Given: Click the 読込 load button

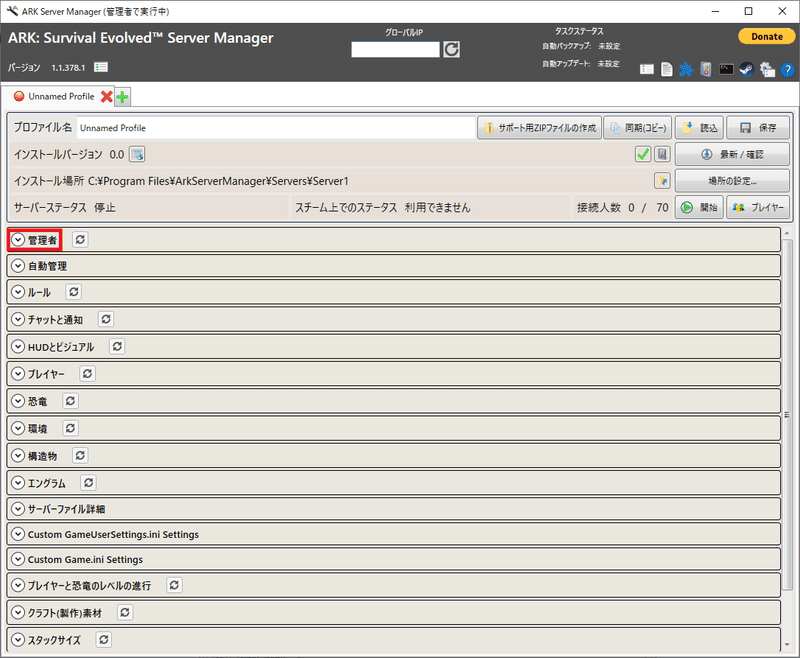Looking at the screenshot, I should pos(699,128).
